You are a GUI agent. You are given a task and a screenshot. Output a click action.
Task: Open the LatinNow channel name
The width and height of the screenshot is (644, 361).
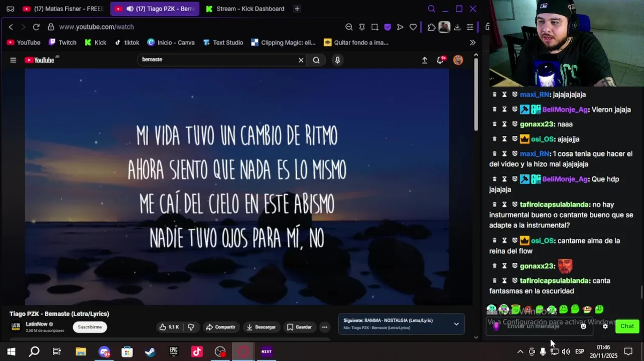[37, 324]
